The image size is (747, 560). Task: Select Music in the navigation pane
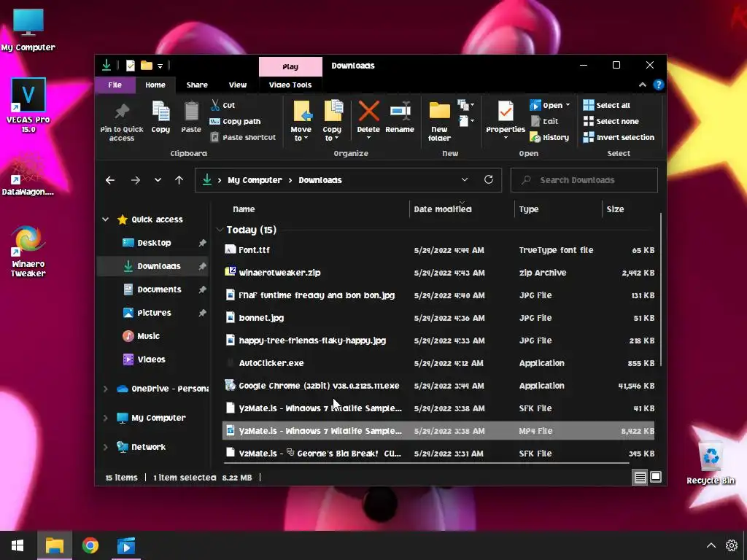tap(148, 336)
